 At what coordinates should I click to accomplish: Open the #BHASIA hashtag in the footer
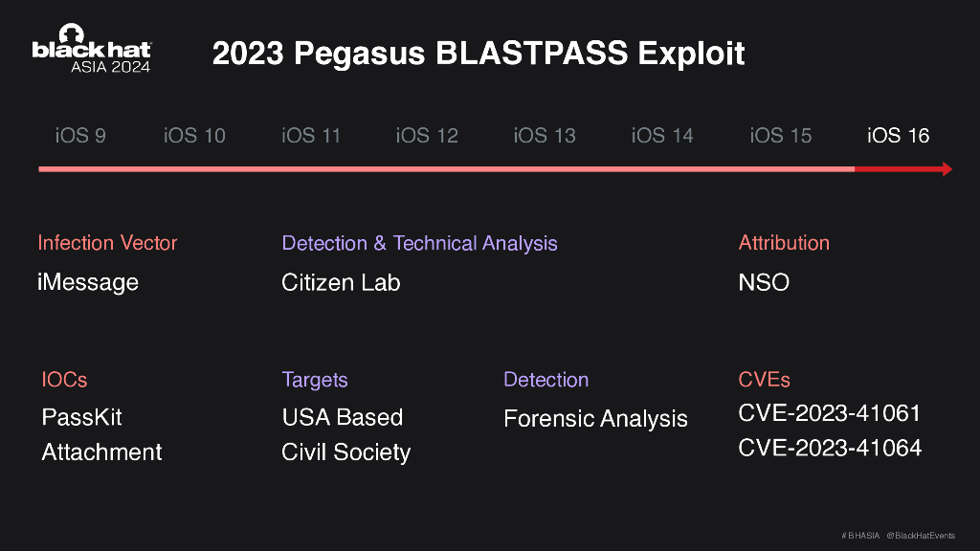click(x=860, y=535)
